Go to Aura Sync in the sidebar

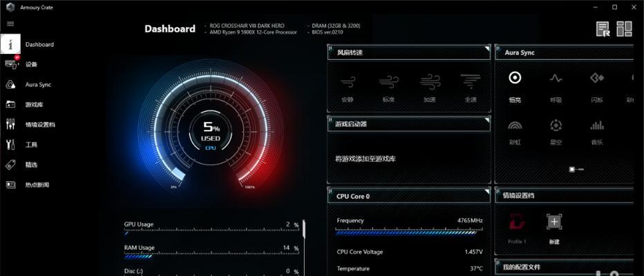[38, 84]
